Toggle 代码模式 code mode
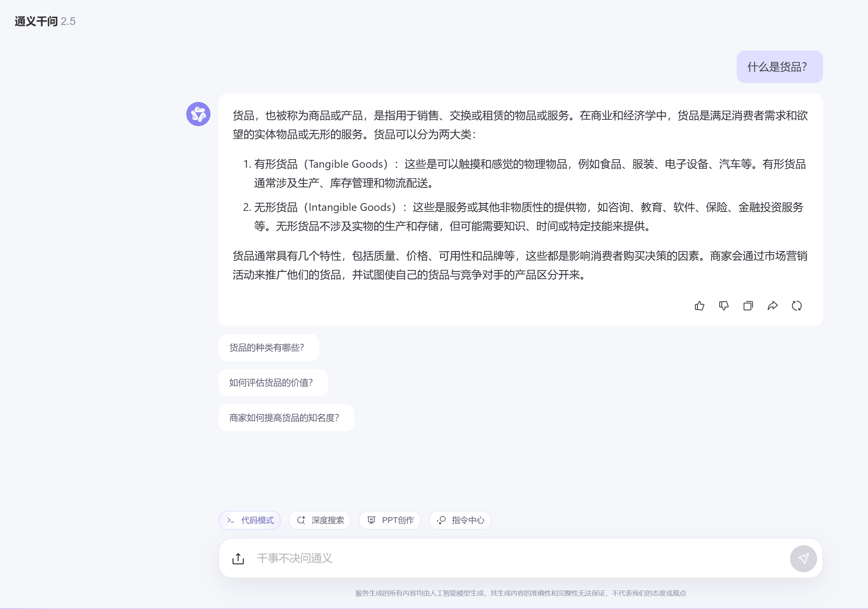 [x=250, y=520]
